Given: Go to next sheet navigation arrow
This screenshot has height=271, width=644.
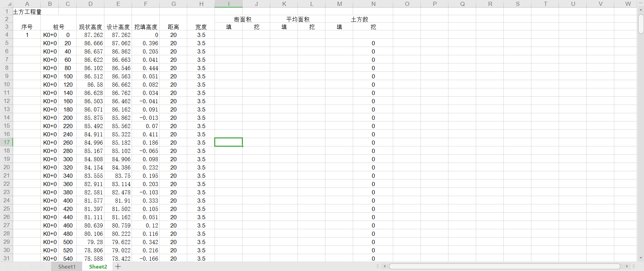Looking at the screenshot, I should (x=31, y=267).
